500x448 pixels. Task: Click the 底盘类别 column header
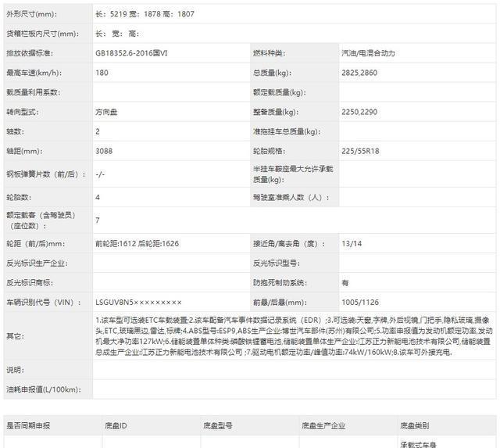(x=415, y=425)
